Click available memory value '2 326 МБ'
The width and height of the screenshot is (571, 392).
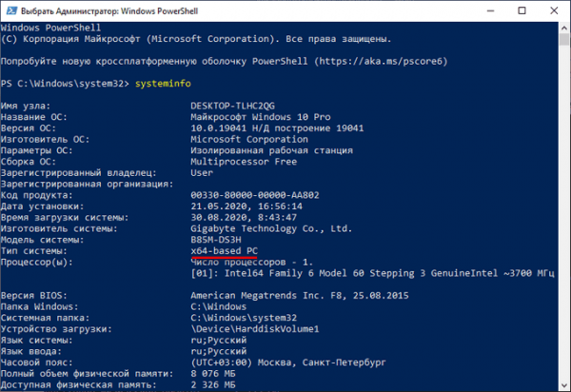tap(213, 385)
